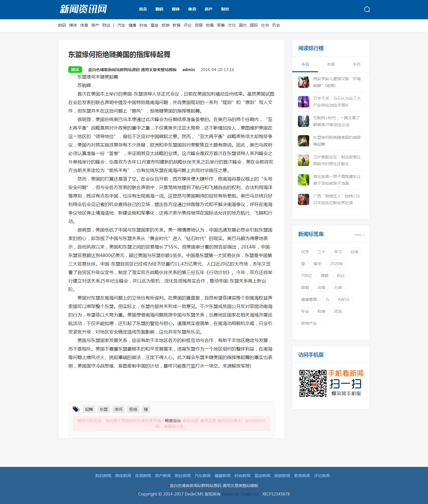The width and height of the screenshot is (428, 504).
Task: Click the 健康管理 tag in tag library
Action: pos(309,299)
